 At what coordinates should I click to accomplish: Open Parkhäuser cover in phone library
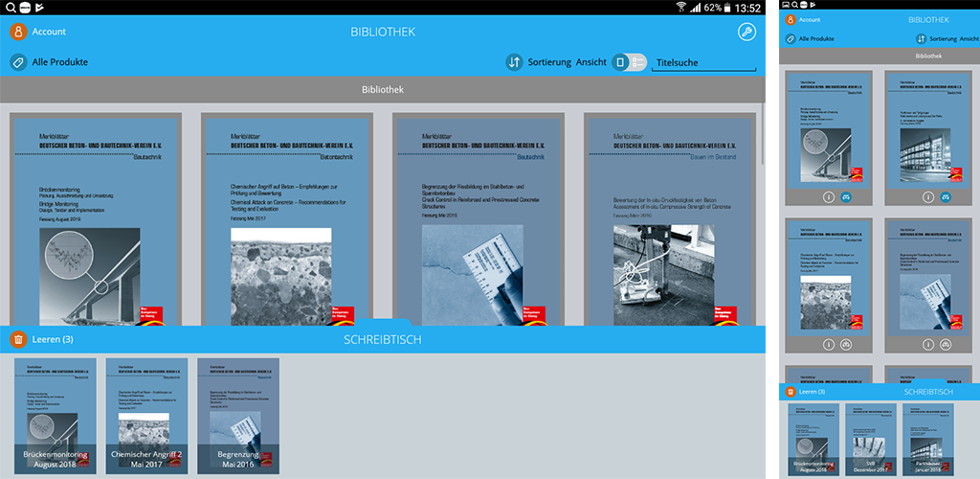click(928, 130)
